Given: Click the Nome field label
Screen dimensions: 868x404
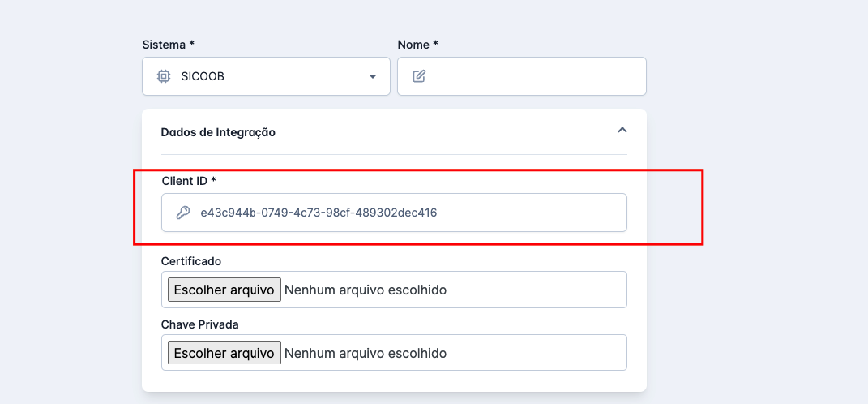Looking at the screenshot, I should tap(417, 44).
